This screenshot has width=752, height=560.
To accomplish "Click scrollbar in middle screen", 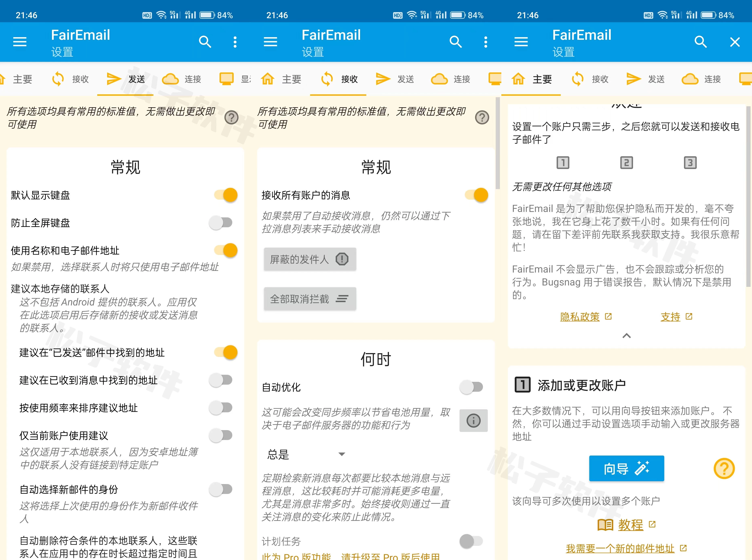I will (x=498, y=143).
